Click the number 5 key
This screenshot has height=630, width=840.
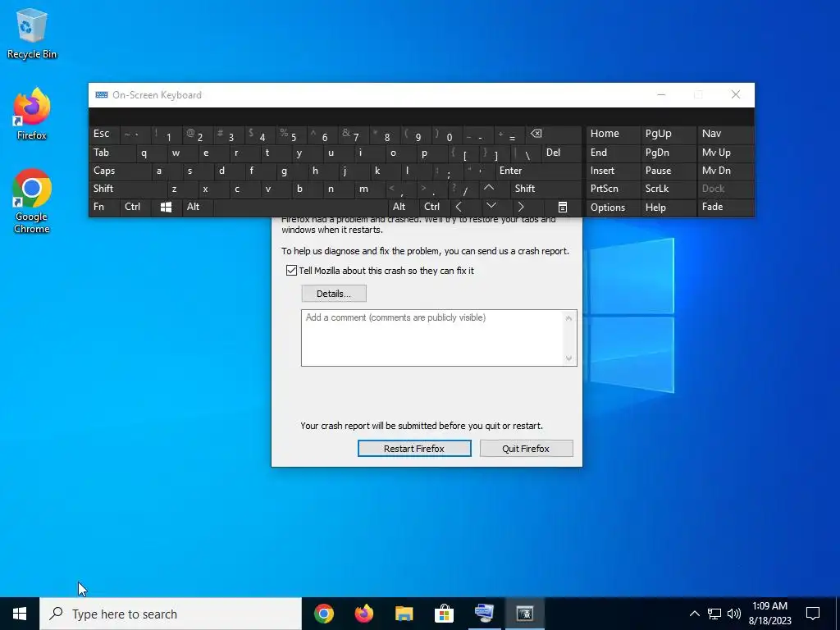coord(291,135)
